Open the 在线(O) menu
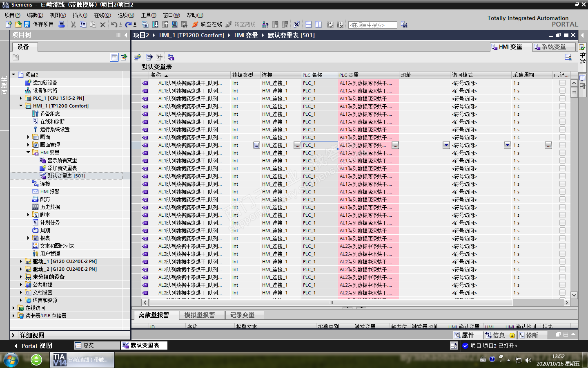Viewport: 588px width, 368px height. [x=102, y=15]
